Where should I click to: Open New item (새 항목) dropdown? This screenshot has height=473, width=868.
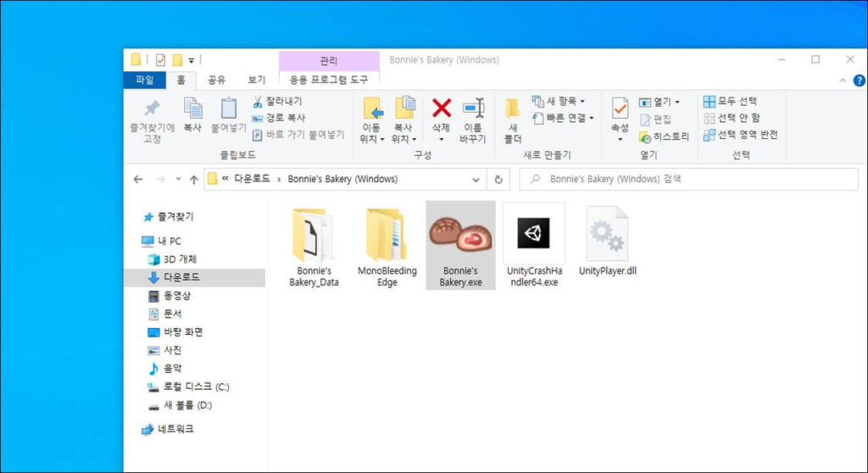point(558,102)
